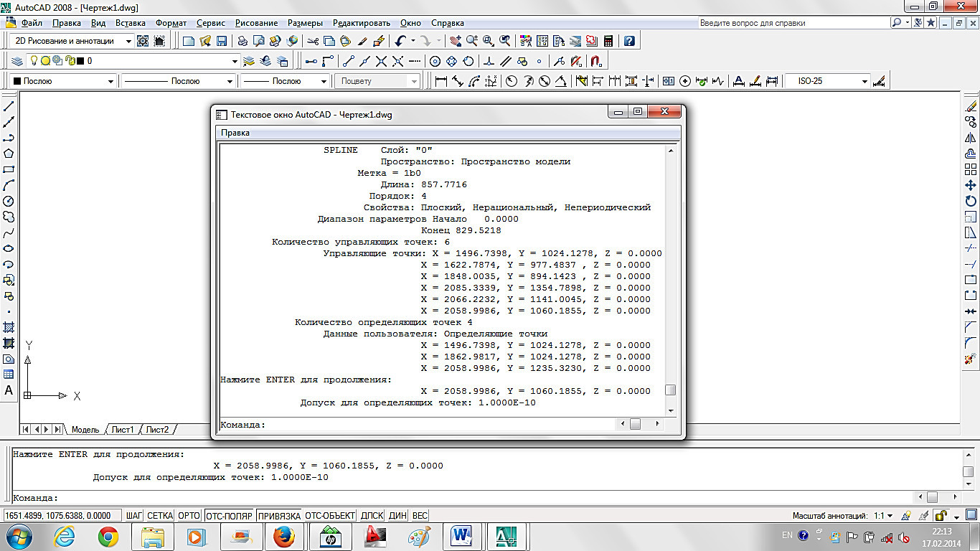
Task: Expand the undo history dropdown arrow
Action: pos(413,41)
